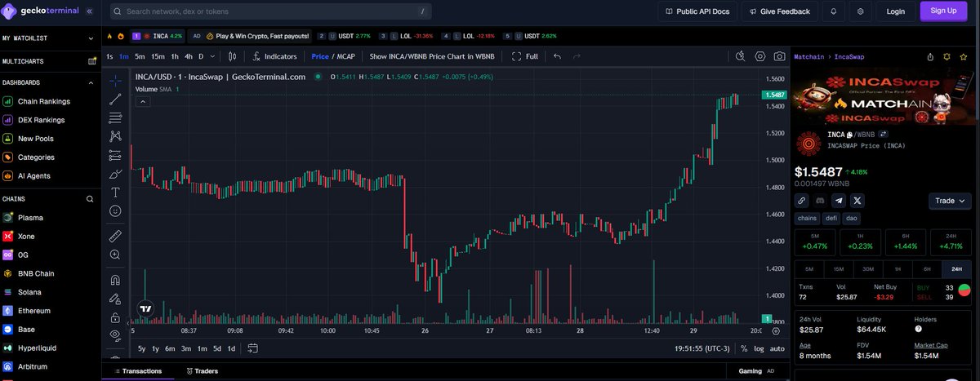Share the pool via share icon
Viewport: 980px width, 381px height.
pos(930,57)
